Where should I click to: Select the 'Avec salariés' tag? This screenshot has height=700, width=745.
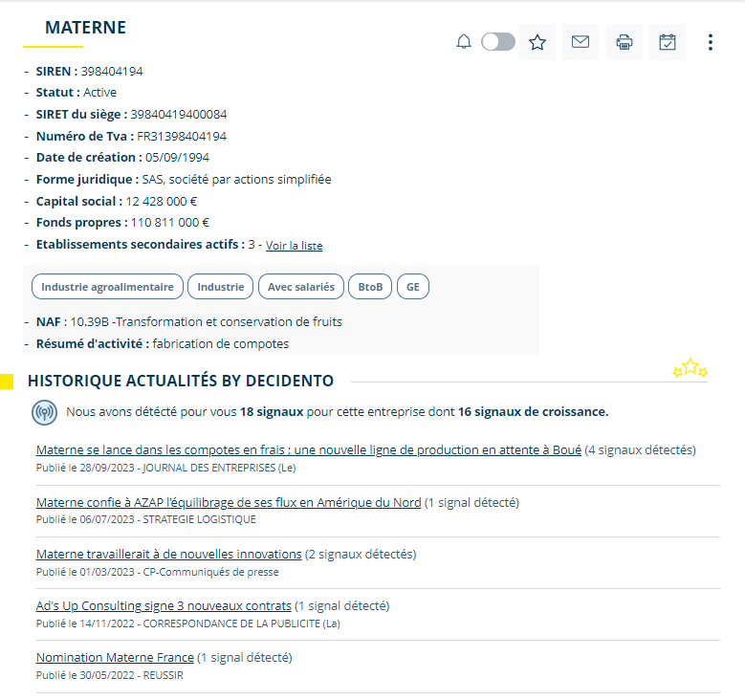click(301, 287)
